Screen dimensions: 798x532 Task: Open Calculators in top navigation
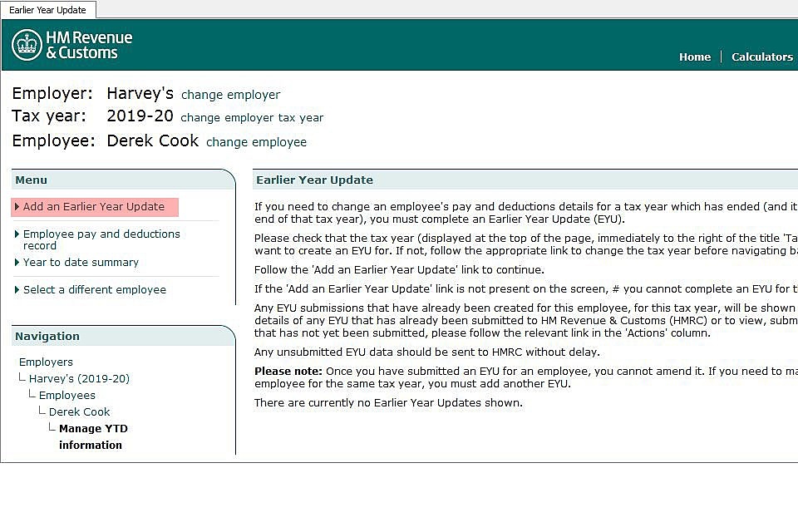pos(761,57)
